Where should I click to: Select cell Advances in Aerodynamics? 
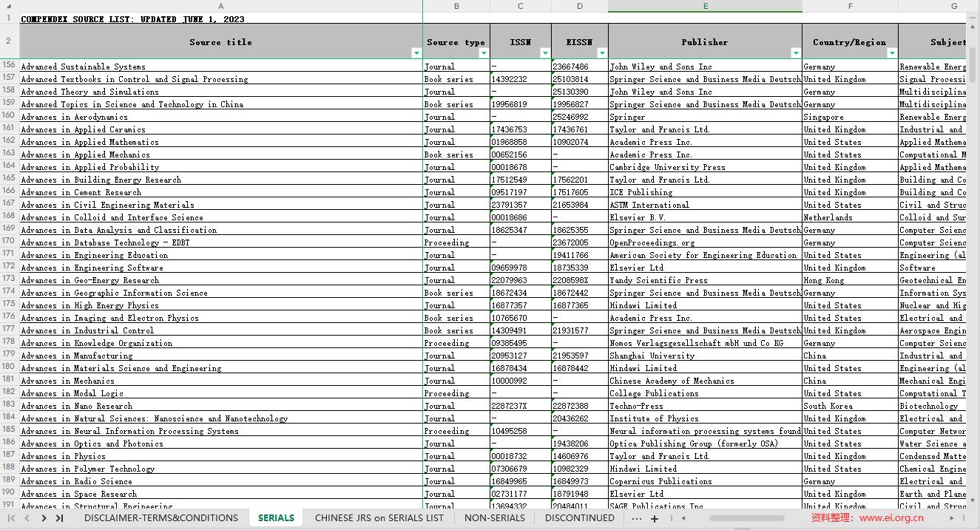tap(221, 117)
